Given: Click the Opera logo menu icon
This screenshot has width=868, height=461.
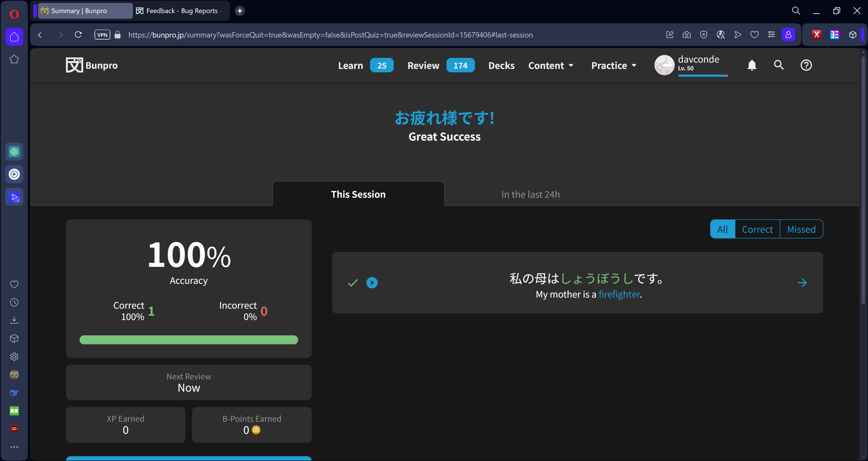Looking at the screenshot, I should (14, 14).
